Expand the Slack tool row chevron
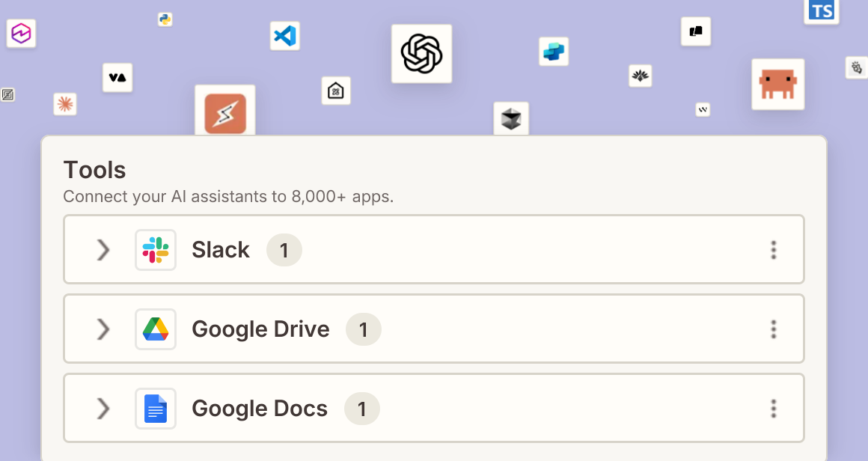 pyautogui.click(x=103, y=250)
